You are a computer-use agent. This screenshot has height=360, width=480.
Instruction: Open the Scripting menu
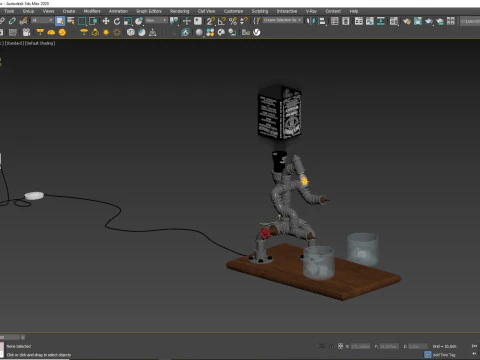pyautogui.click(x=260, y=11)
